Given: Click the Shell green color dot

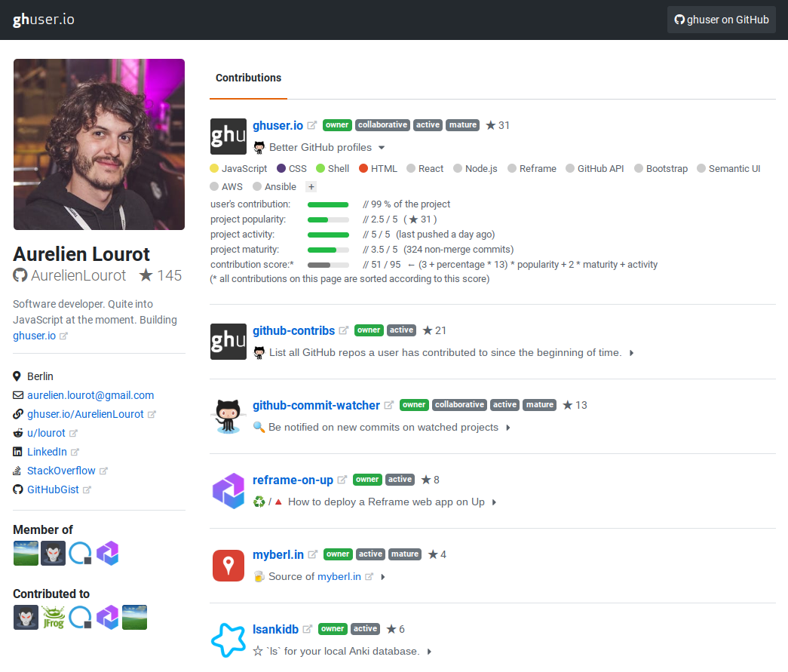Looking at the screenshot, I should pyautogui.click(x=320, y=168).
